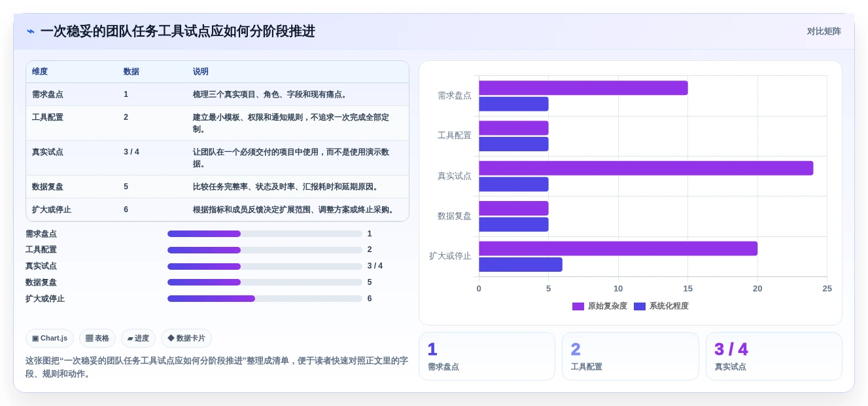Click table cell 工具配置
Image resolution: width=868 pixels, height=406 pixels.
pos(48,117)
